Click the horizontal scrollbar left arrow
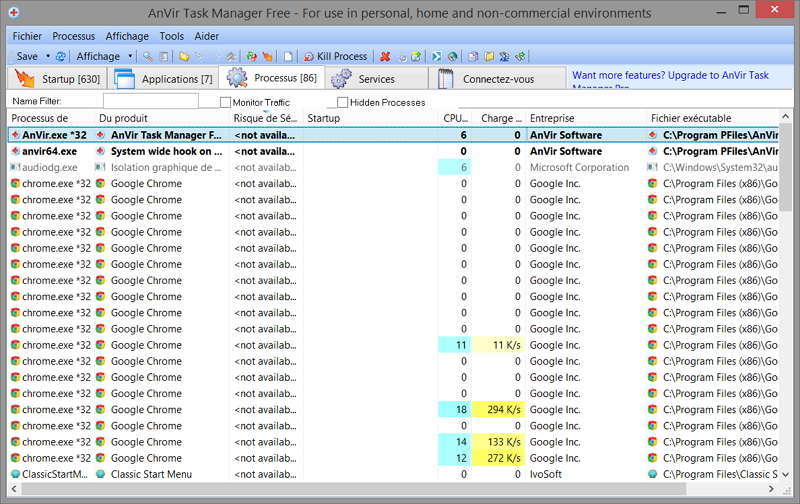 pyautogui.click(x=14, y=489)
